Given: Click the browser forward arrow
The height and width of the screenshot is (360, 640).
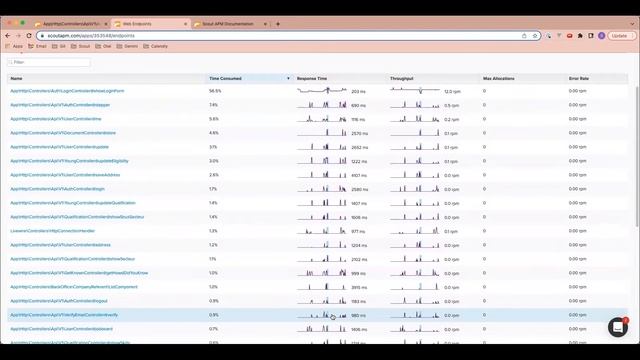Looking at the screenshot, I should pos(18,36).
